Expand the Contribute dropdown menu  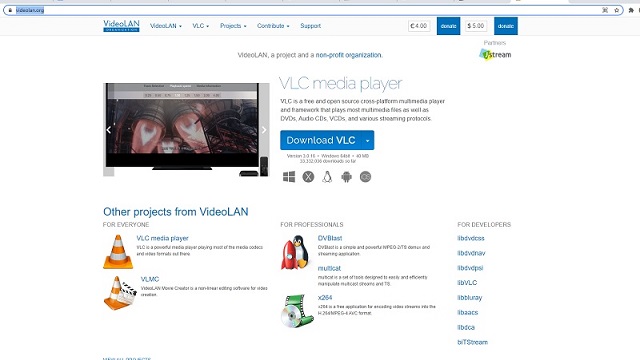tap(273, 26)
